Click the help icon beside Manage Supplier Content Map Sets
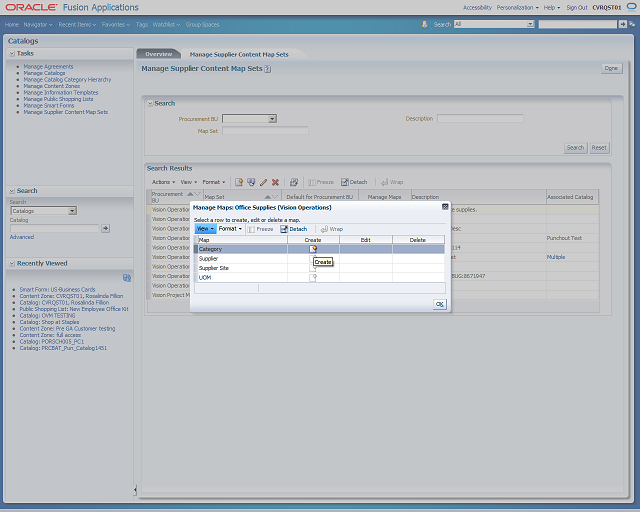Viewport: 640px width, 512px height. click(x=268, y=69)
